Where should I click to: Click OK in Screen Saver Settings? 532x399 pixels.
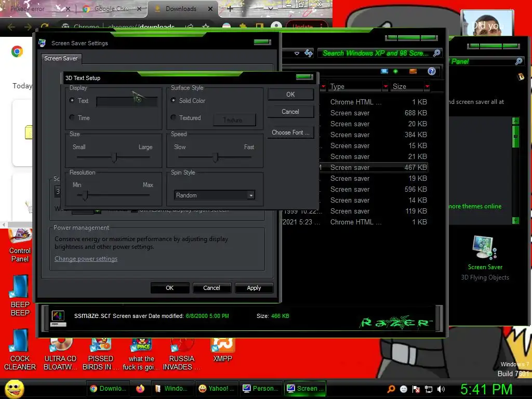pos(170,288)
